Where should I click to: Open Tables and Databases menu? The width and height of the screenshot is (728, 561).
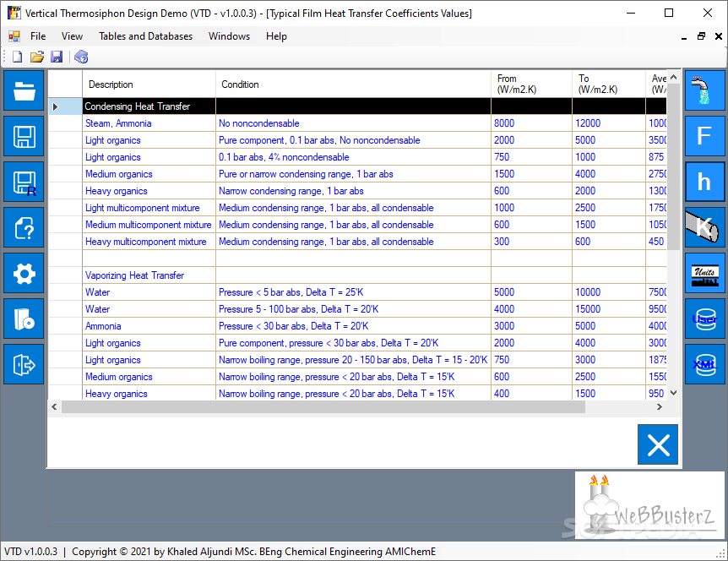coord(146,36)
